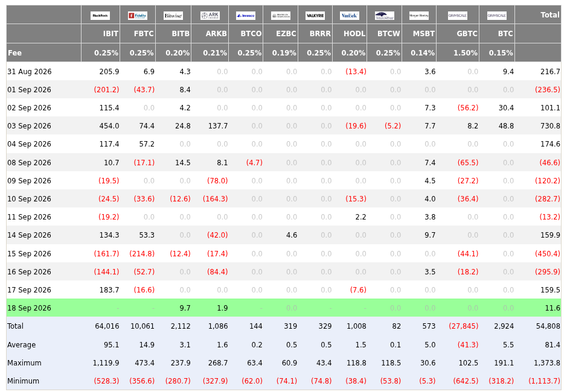The width and height of the screenshot is (570, 392).
Task: Click the WisdomTree logo above BTCW
Action: (384, 16)
